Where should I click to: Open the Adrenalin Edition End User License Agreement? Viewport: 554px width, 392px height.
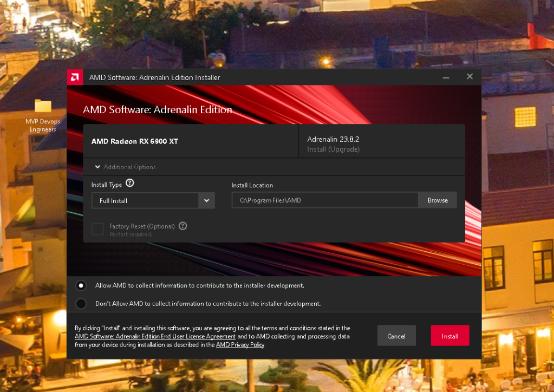(x=155, y=337)
